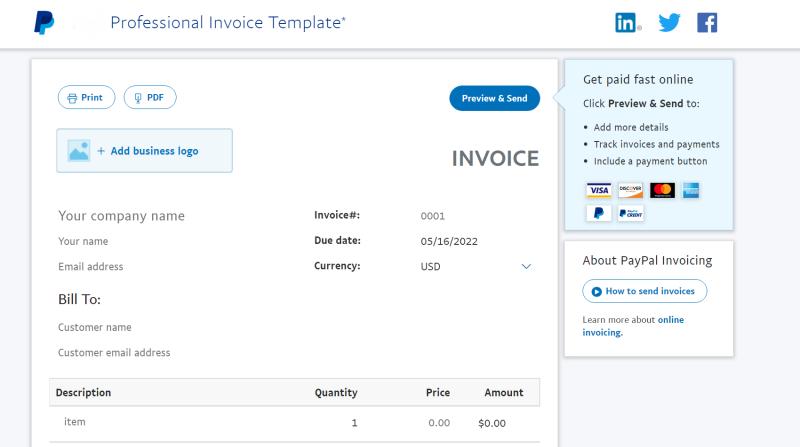Select the Due date field 05/16/2022

tap(449, 241)
